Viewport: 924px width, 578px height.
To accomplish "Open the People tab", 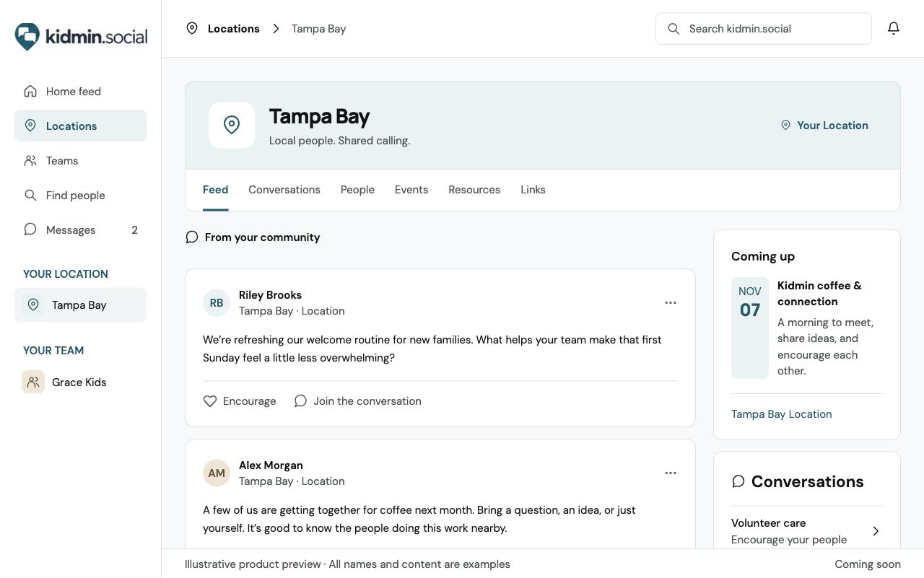I will pos(357,190).
